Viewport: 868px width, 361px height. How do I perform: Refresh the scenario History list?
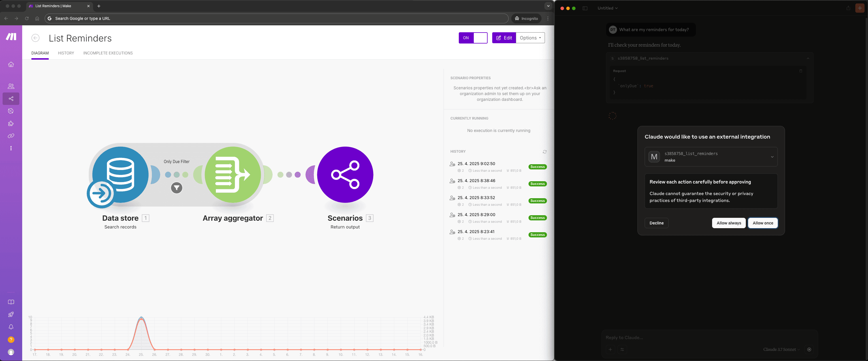pyautogui.click(x=545, y=152)
